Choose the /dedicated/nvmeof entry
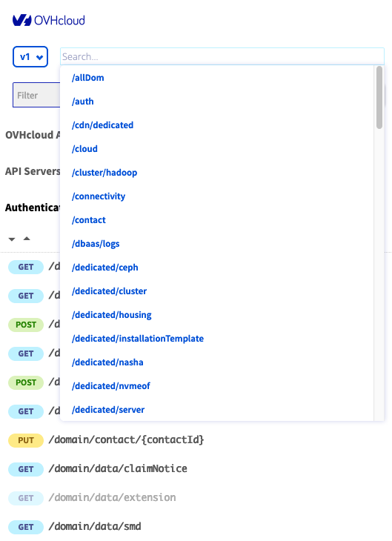392x541 pixels. coord(110,386)
